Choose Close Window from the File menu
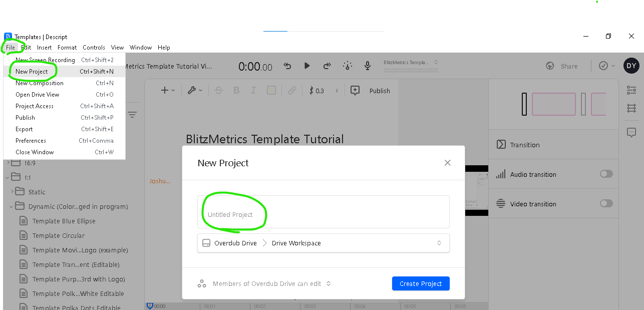 64,152
